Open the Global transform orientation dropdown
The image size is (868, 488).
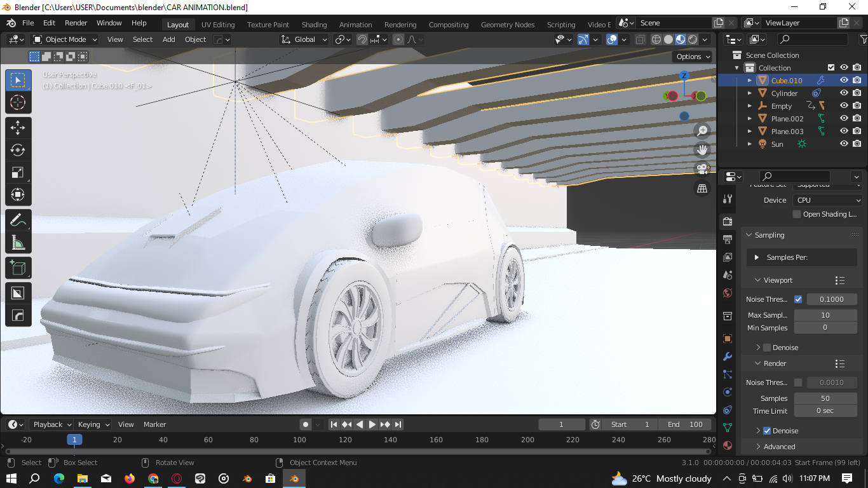click(x=304, y=39)
